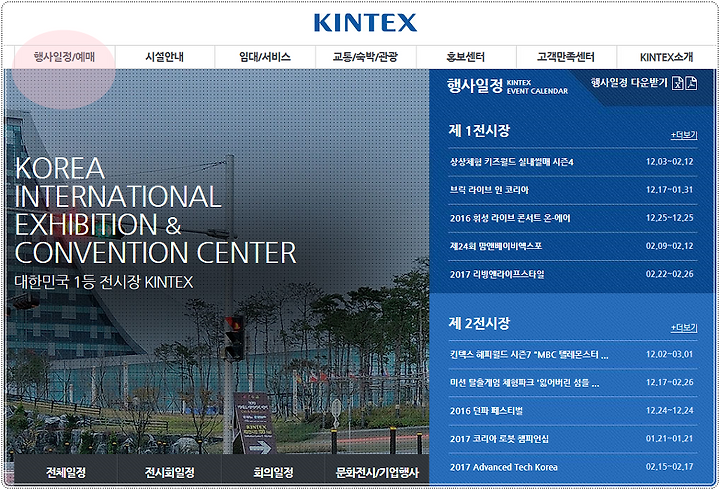Select the 회의일정 tab

pos(273,472)
